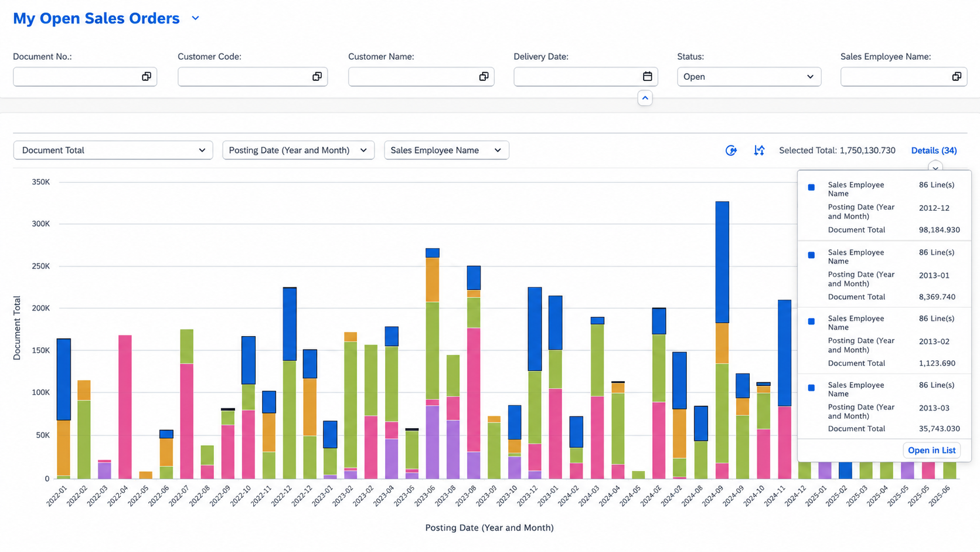Click the Details (34) link
Viewport: 980px width, 552px height.
pos(934,151)
